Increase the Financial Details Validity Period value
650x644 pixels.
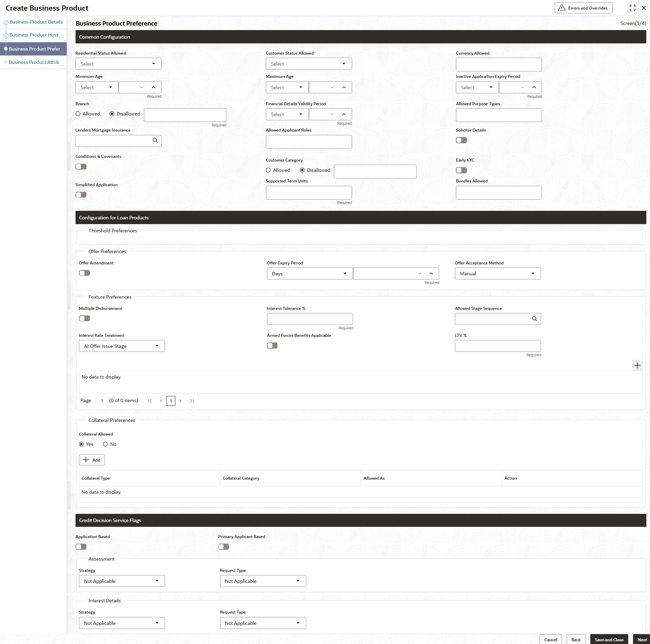point(344,114)
